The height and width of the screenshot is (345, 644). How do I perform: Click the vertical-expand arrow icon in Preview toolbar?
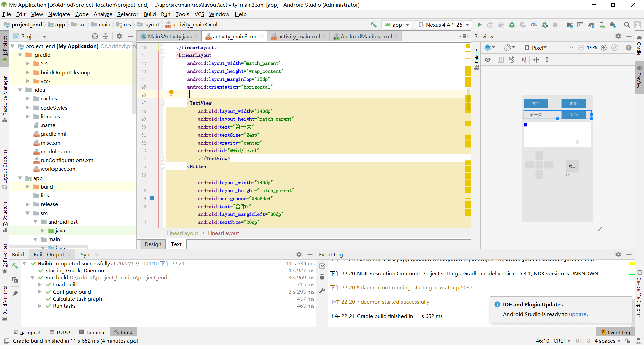point(547,60)
